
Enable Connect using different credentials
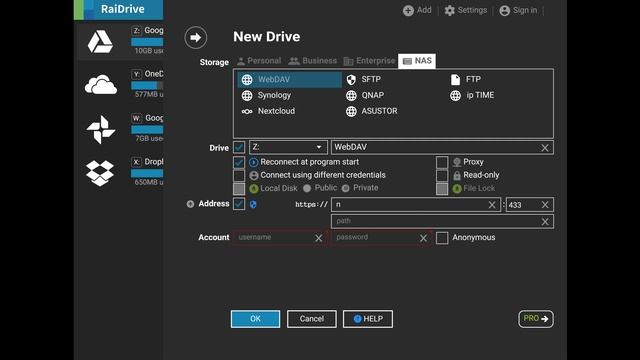[239, 176]
